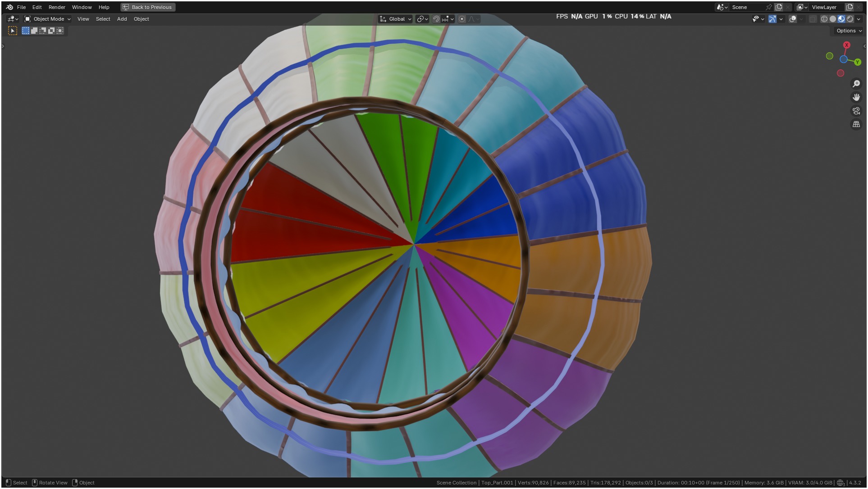
Task: Open the overlays options dropdown arrow
Action: click(801, 19)
